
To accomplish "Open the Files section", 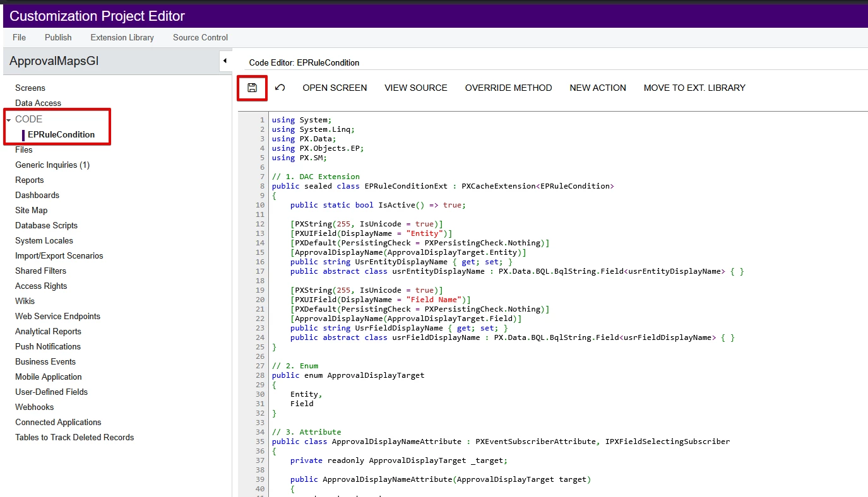I will [x=24, y=149].
